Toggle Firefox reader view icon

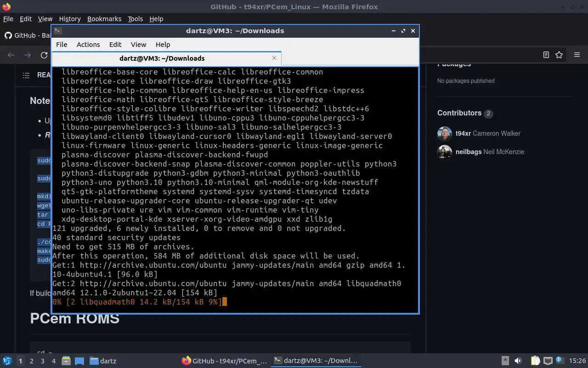[546, 55]
